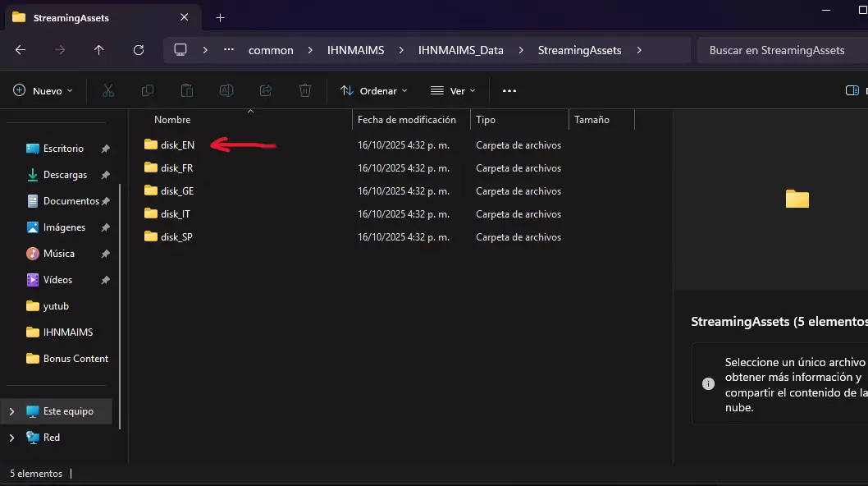Expand chevron after IHNMAIMS in path
The image size is (868, 486).
pyautogui.click(x=401, y=50)
